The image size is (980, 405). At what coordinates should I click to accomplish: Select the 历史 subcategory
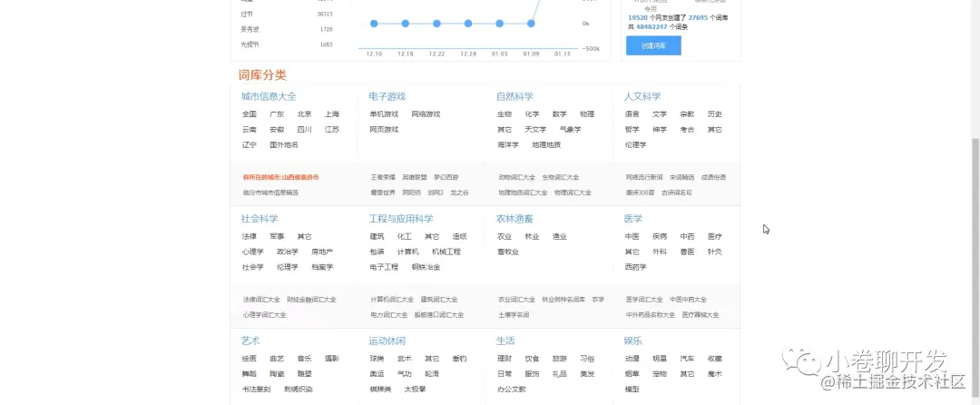(714, 114)
